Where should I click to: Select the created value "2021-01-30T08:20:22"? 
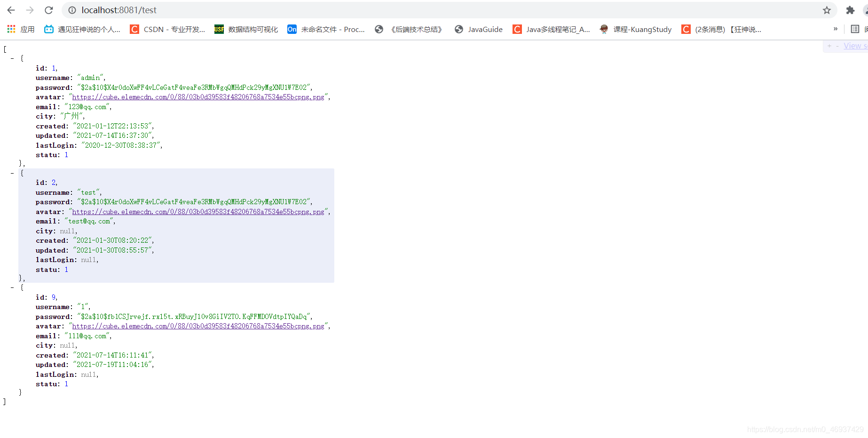[113, 240]
